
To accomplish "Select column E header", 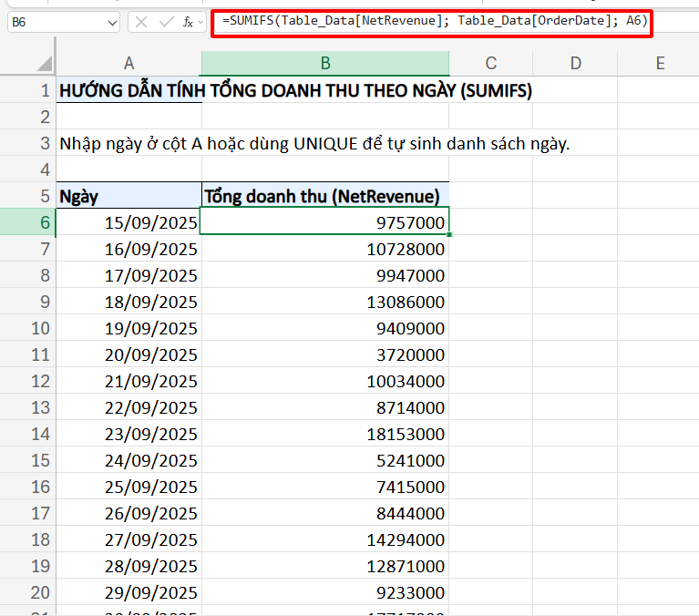I will coord(659,63).
